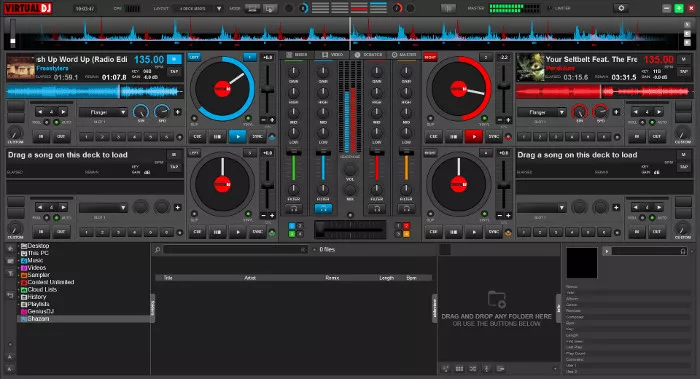Image resolution: width=700 pixels, height=379 pixels.
Task: Toggle auto loop light on top-left deck
Action: (x=56, y=122)
